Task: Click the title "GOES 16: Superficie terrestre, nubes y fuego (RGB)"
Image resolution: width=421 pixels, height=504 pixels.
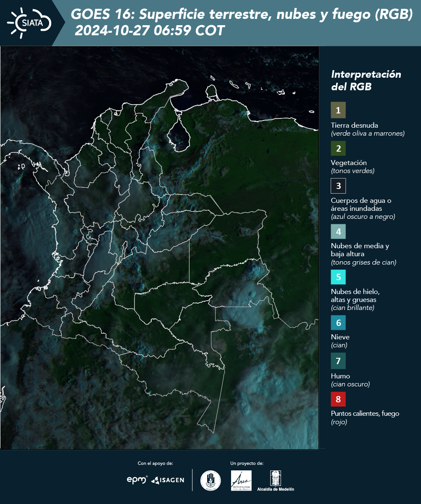Action: point(242,15)
